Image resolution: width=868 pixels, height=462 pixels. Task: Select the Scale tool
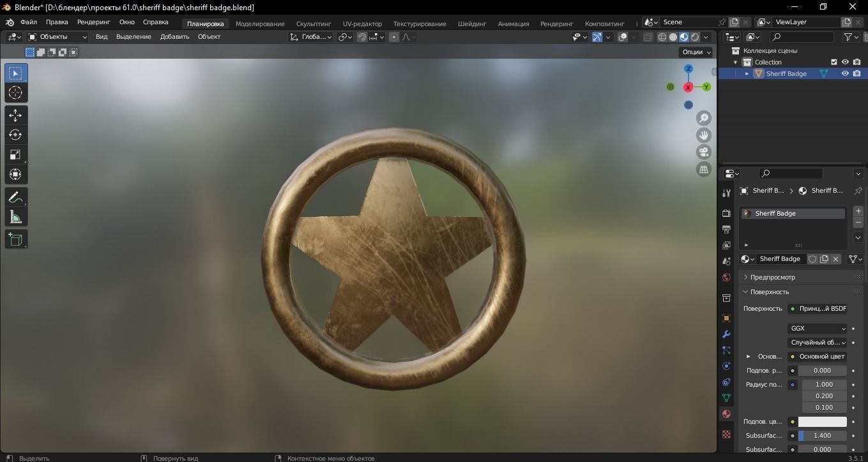(16, 154)
